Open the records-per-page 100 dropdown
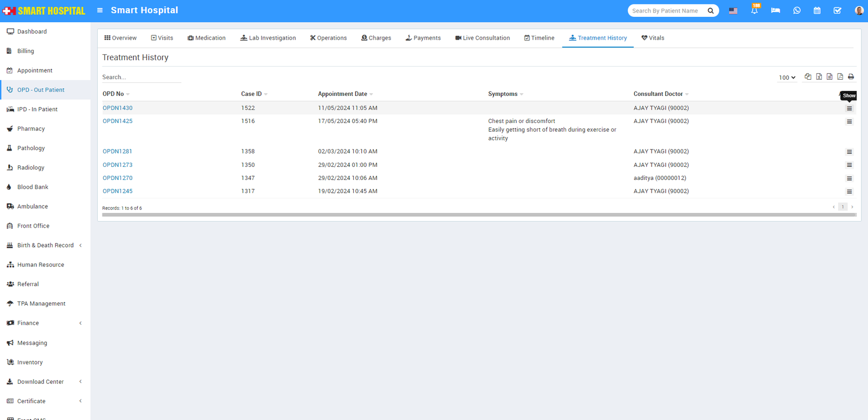Viewport: 868px width, 420px height. click(787, 77)
